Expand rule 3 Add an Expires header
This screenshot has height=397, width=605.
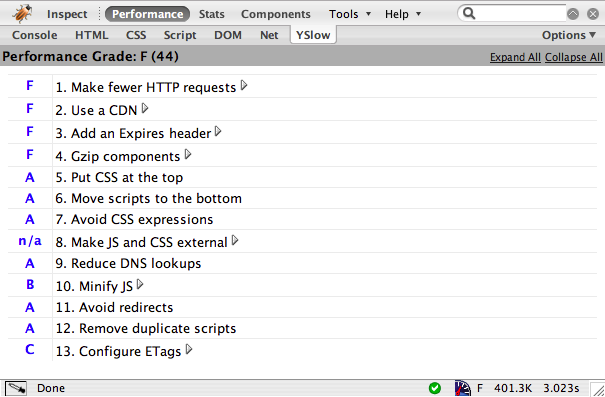point(218,132)
